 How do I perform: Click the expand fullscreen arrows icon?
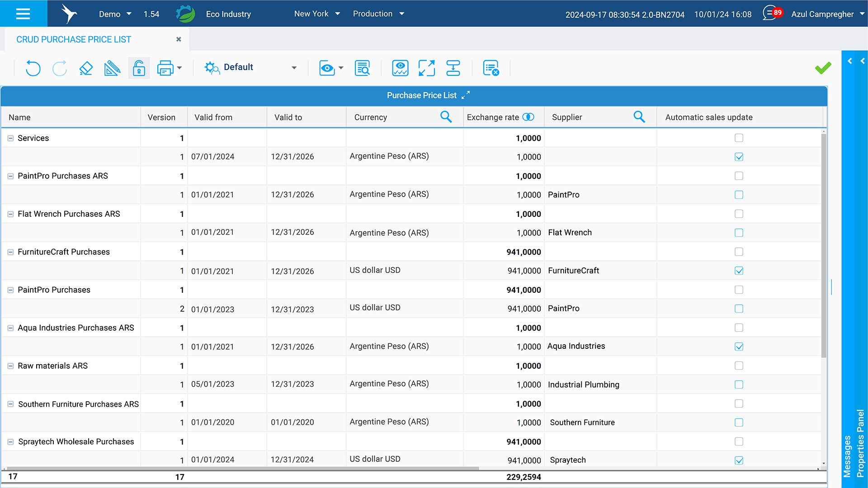tap(426, 68)
